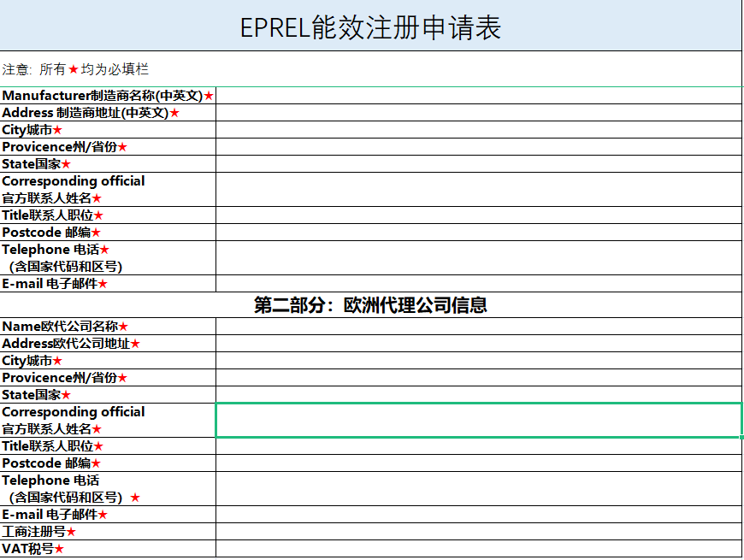The width and height of the screenshot is (744, 560).
Task: Select the 工商注册号 label cell
Action: [x=108, y=531]
